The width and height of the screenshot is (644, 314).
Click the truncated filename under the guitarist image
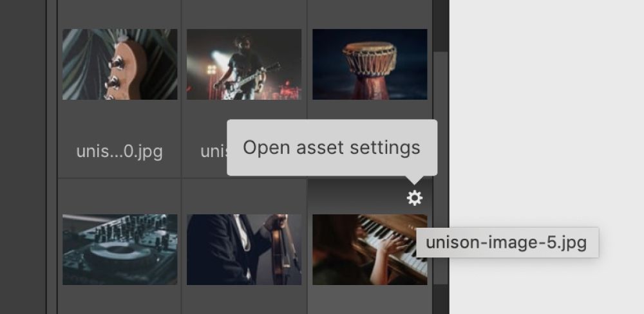click(214, 152)
